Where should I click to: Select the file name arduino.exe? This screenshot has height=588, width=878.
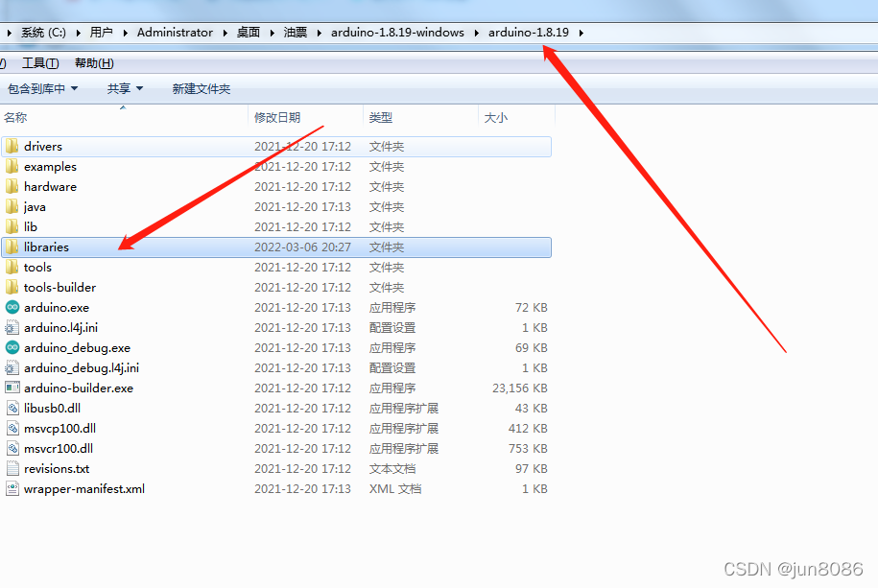coord(57,308)
